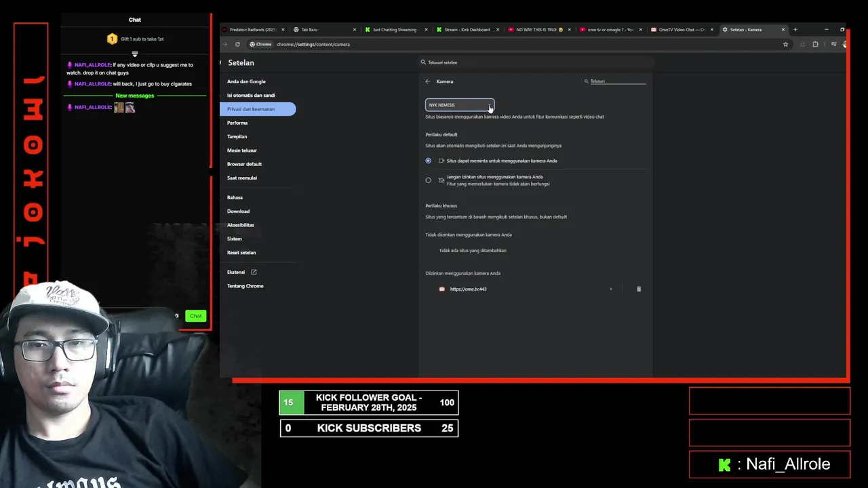
Task: Open the Chrome extensions puzzle icon
Action: coord(815,45)
